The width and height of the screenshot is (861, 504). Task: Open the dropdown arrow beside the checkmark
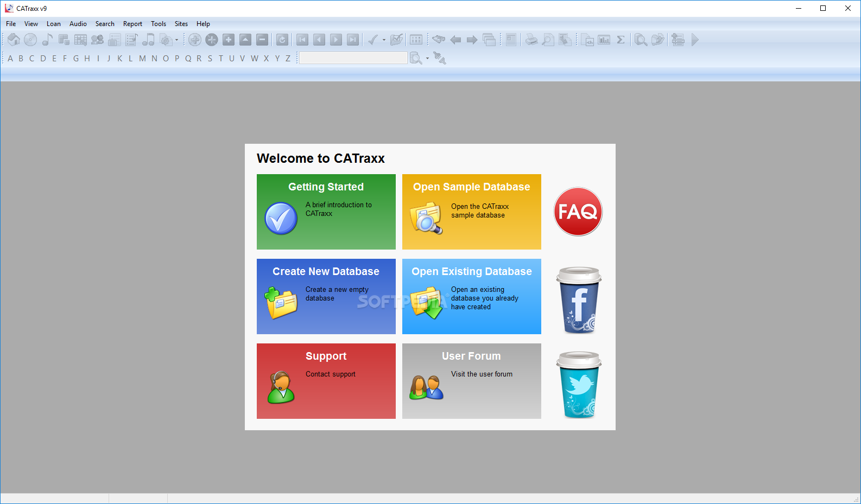pyautogui.click(x=384, y=40)
